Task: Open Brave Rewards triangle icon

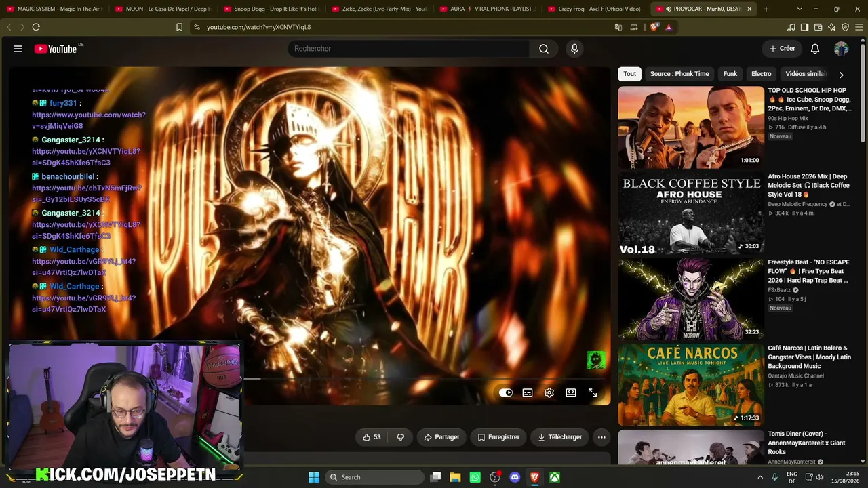Action: tap(669, 27)
